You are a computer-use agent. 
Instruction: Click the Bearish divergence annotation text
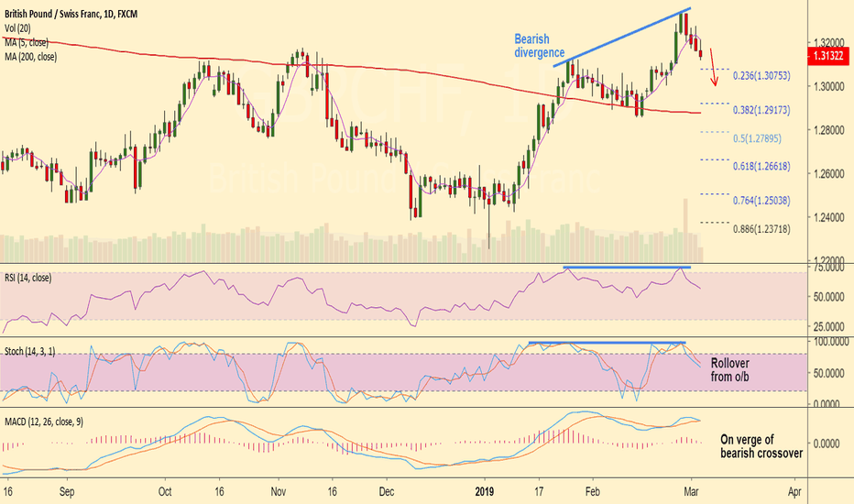pyautogui.click(x=539, y=46)
